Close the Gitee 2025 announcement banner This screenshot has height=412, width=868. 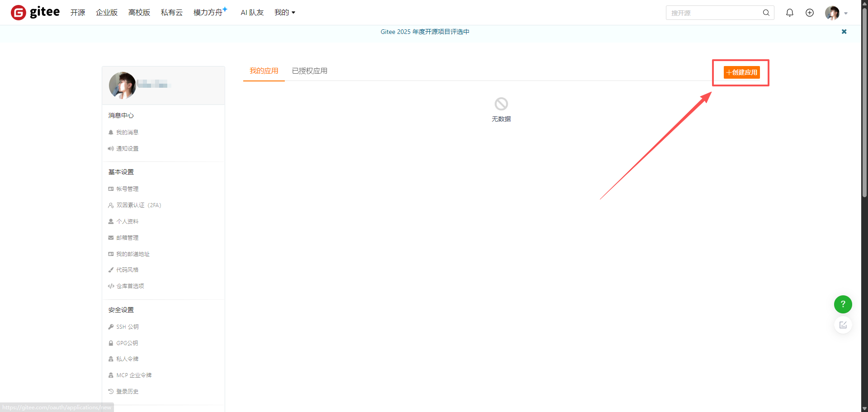point(844,32)
